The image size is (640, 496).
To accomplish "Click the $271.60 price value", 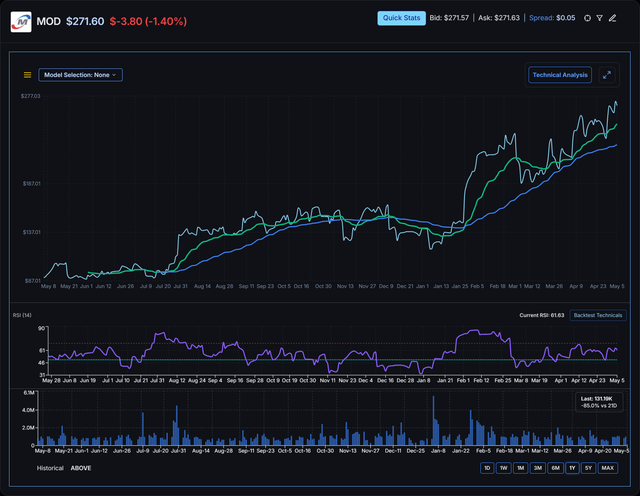I will (x=85, y=22).
